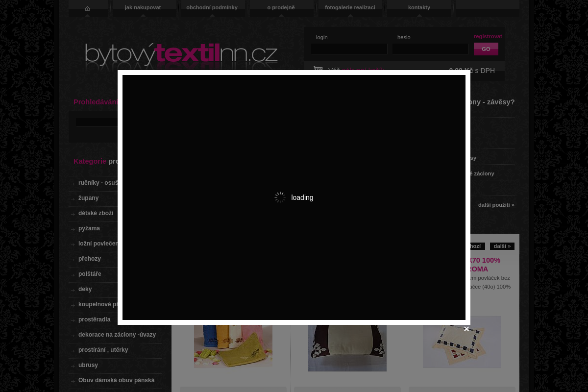
Task: Click the towels product thumbnail
Action: coord(233,346)
